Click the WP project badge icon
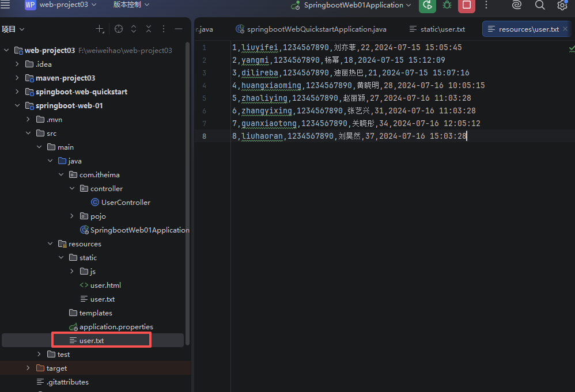 (30, 5)
